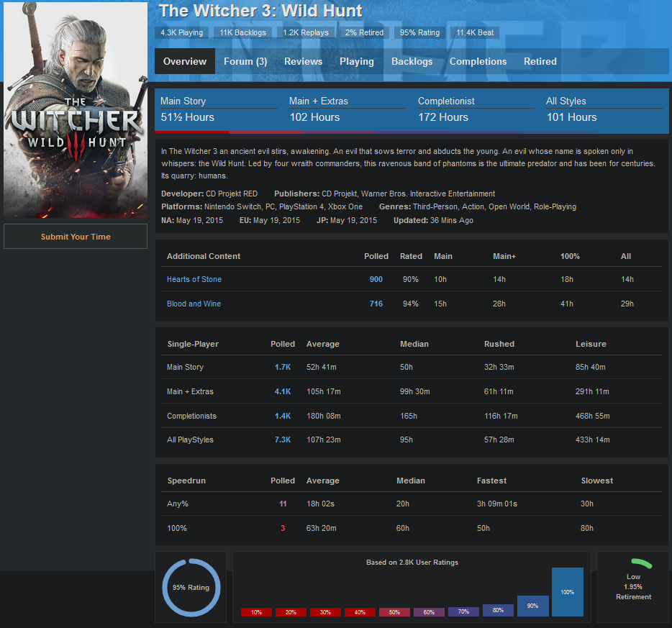Click the 10% rating bar in chart
The height and width of the screenshot is (628, 672).
pyautogui.click(x=256, y=612)
